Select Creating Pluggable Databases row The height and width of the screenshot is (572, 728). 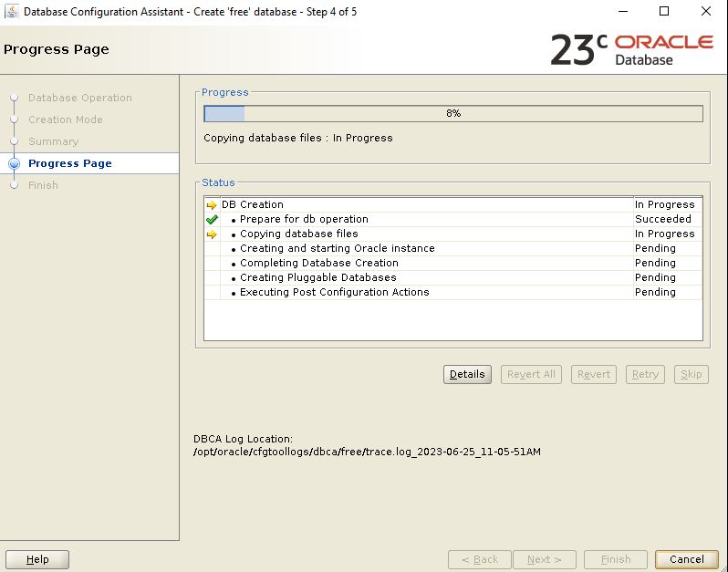coord(453,277)
